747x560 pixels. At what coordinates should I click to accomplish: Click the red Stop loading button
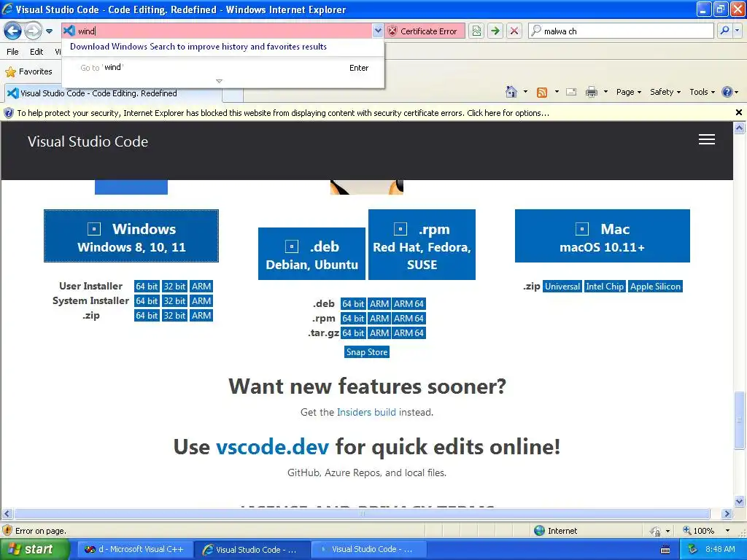coord(514,31)
